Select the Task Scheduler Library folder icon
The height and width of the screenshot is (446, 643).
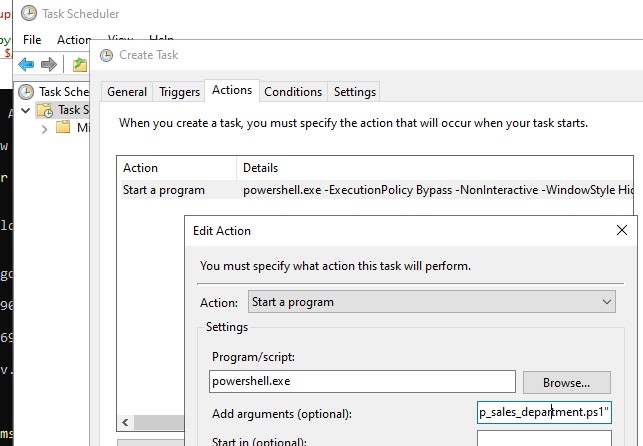(x=45, y=110)
